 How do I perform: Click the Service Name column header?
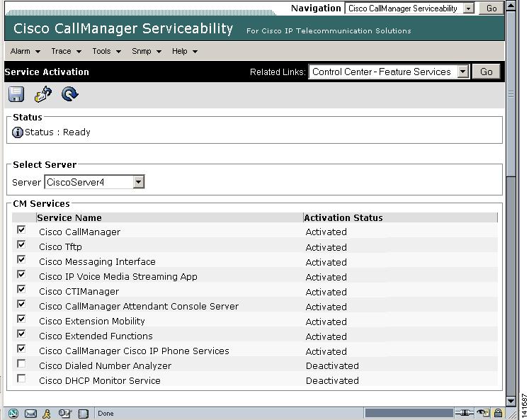point(69,218)
